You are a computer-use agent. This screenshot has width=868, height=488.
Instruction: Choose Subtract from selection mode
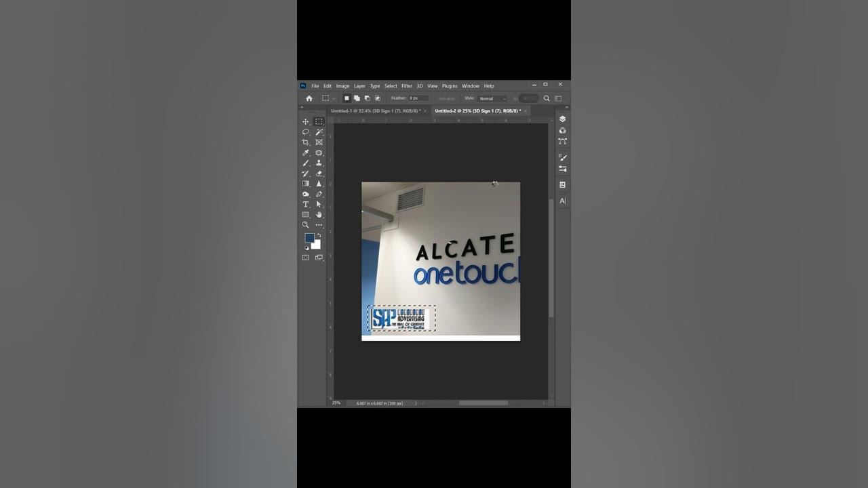[367, 98]
